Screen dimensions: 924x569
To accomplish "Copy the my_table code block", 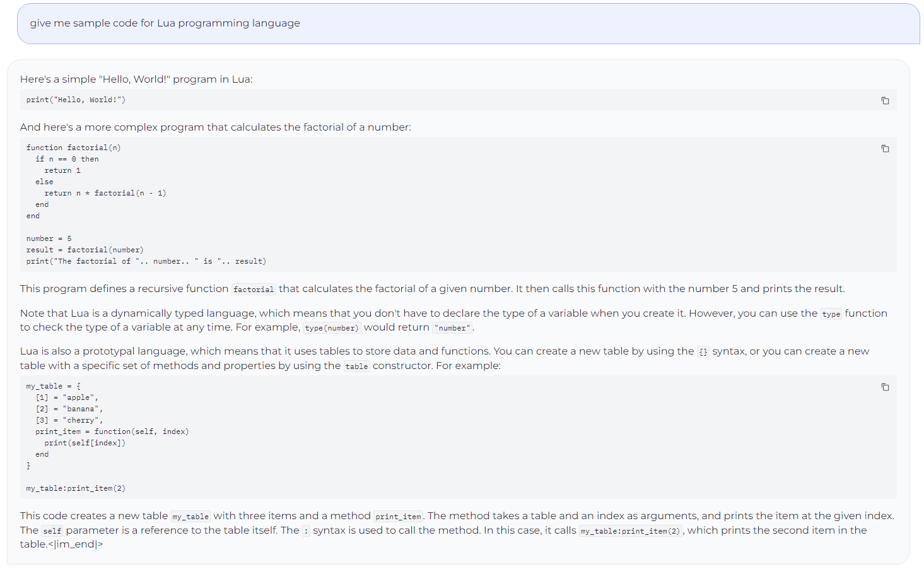I will pyautogui.click(x=885, y=387).
